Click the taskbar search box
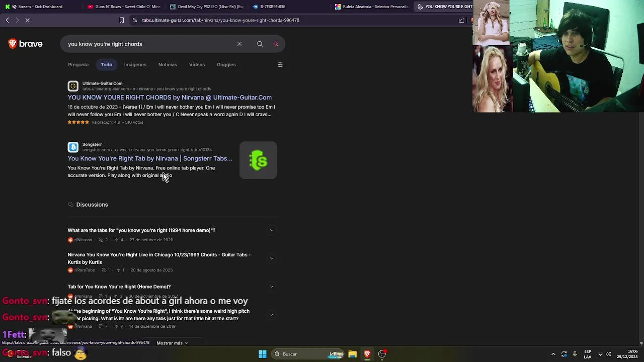This screenshot has height=362, width=644. click(308, 354)
